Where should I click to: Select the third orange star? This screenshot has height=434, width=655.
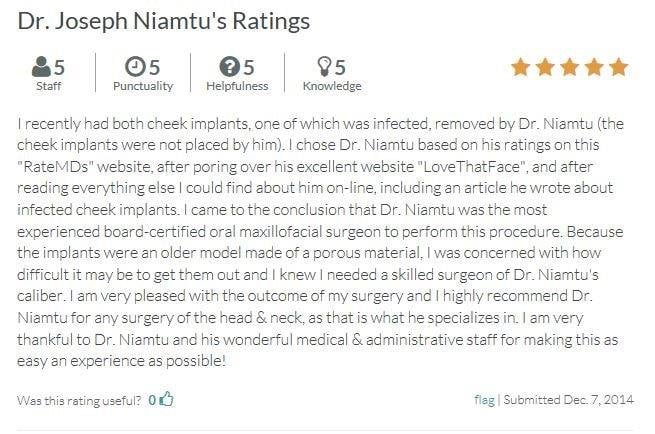coord(569,68)
